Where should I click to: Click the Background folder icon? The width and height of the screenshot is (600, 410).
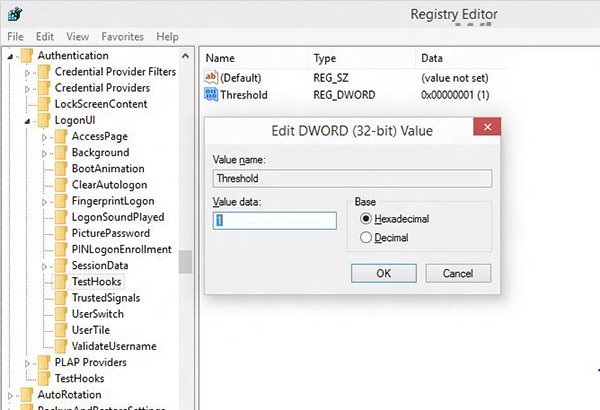point(61,152)
